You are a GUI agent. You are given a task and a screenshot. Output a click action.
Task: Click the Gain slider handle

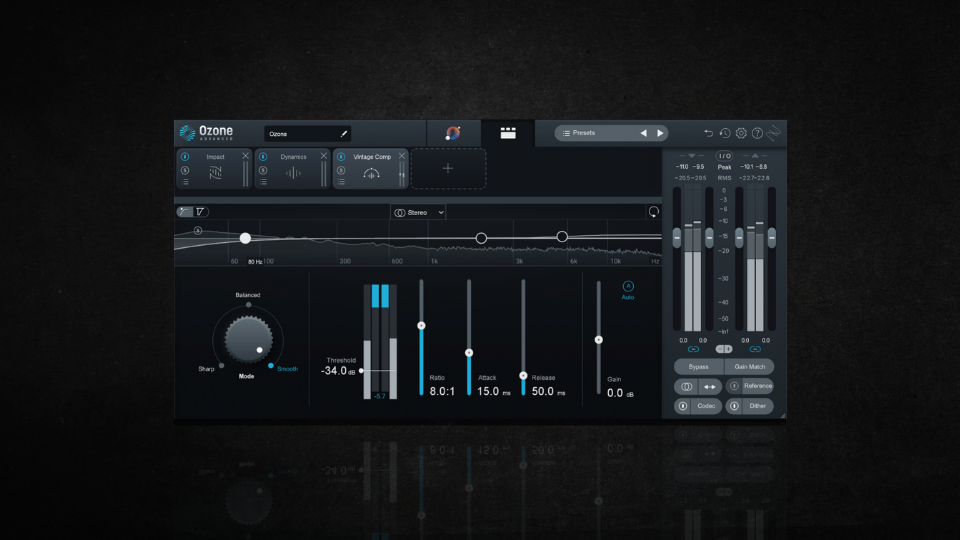[x=599, y=340]
